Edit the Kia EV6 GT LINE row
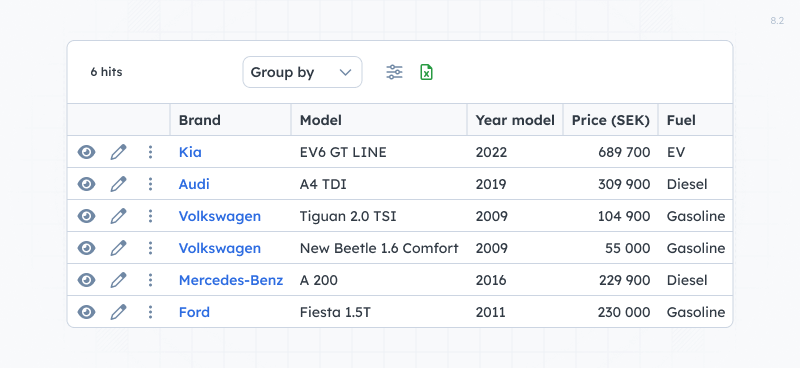 (118, 152)
